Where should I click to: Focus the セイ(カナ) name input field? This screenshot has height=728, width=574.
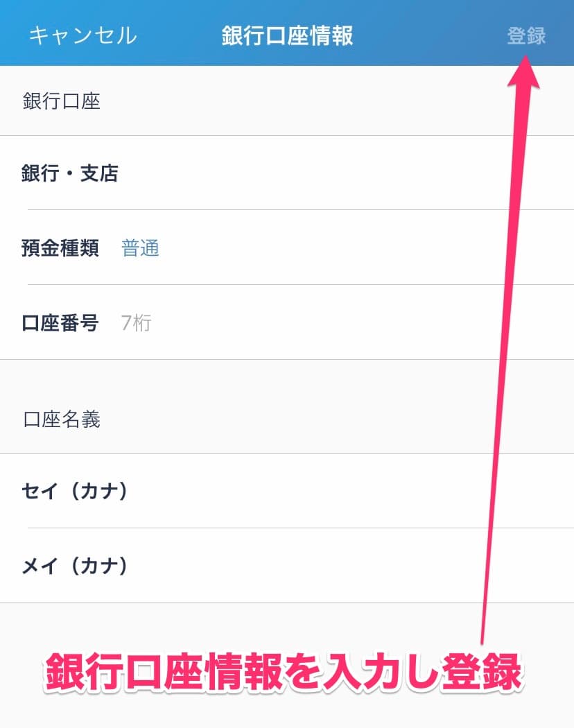tap(287, 491)
